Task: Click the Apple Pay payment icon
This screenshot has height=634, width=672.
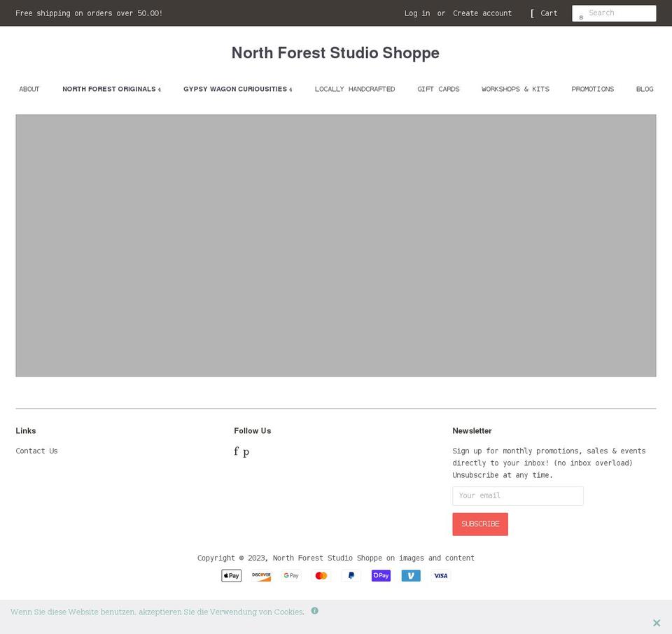Action: click(x=232, y=576)
